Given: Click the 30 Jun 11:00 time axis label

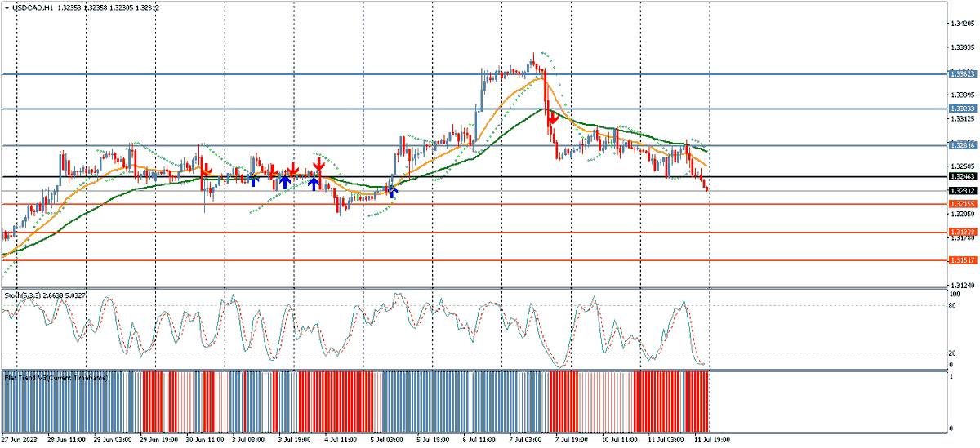Looking at the screenshot, I should click(205, 438).
